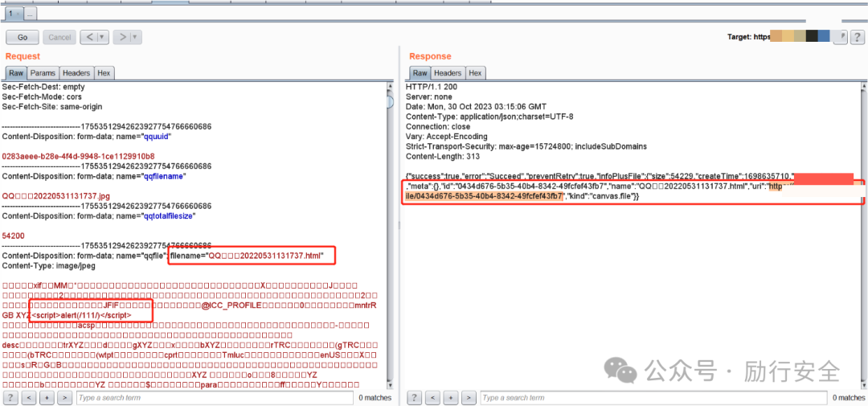868x406 pixels.
Task: Click the name="qqfilename" form-data line
Action: [94, 176]
